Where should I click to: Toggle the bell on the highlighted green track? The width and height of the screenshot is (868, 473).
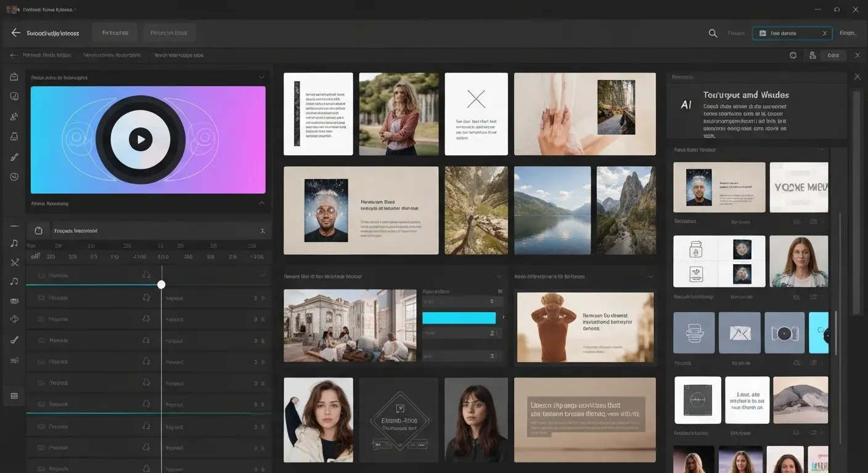click(x=146, y=405)
